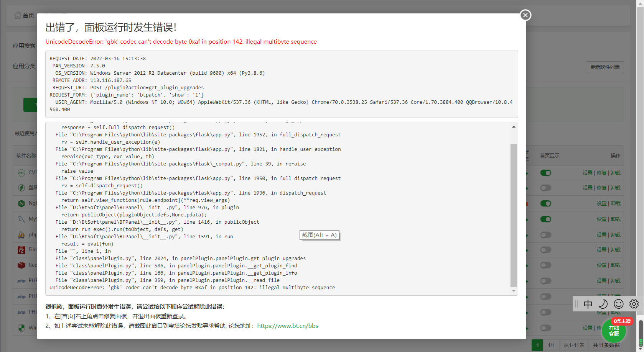Click traceback line ending __read_file
Viewport: 644px width, 352px height.
[168, 280]
